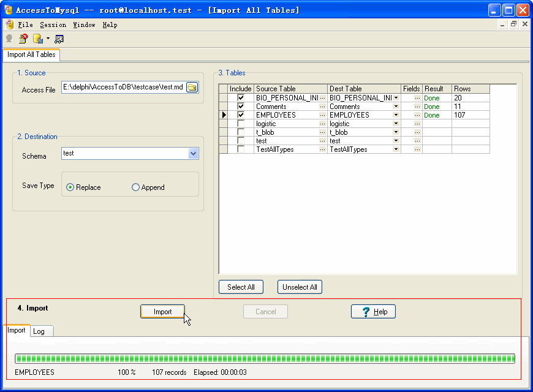The height and width of the screenshot is (392, 533).
Task: Open source table ellipsis for test row
Action: click(323, 141)
